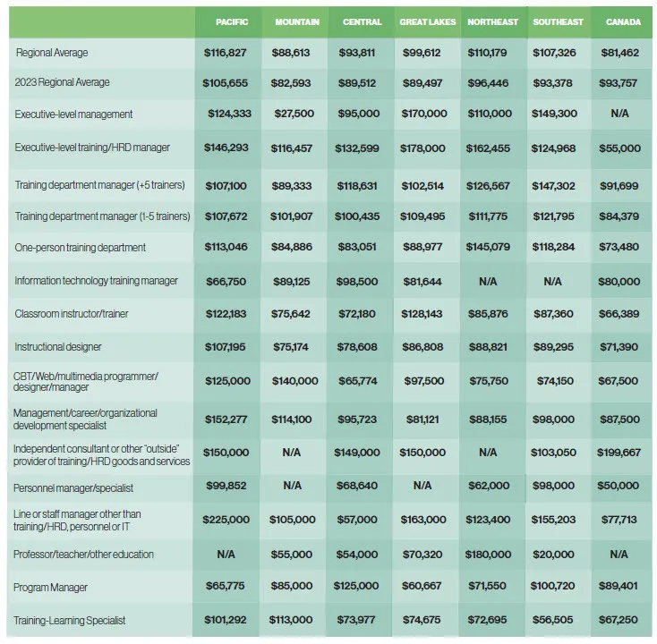This screenshot has height=644, width=657.
Task: Click the Training-Learning Specialist row label
Action: (69, 620)
